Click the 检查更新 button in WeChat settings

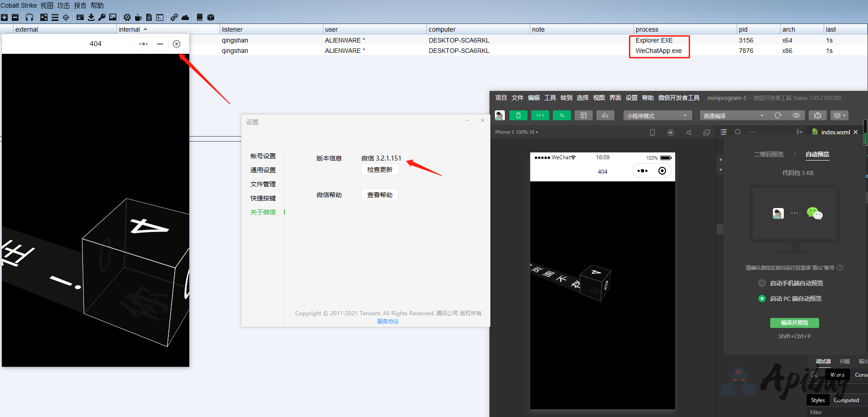379,170
